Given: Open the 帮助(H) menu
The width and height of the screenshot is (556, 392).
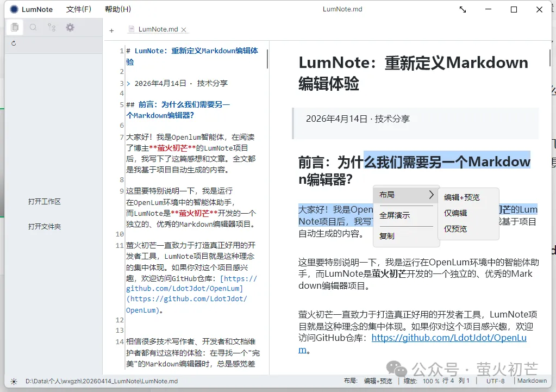Looking at the screenshot, I should (118, 9).
